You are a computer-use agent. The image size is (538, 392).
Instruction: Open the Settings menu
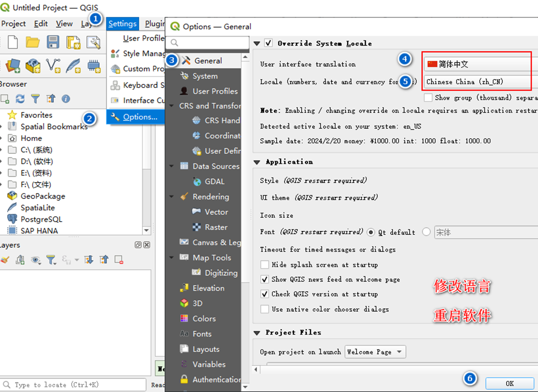tap(123, 24)
